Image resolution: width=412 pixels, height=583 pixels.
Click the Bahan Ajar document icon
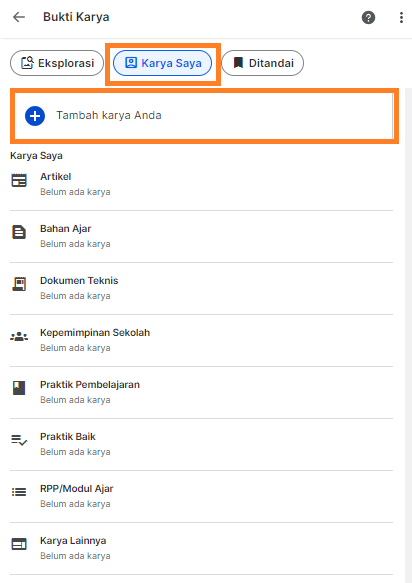click(19, 232)
